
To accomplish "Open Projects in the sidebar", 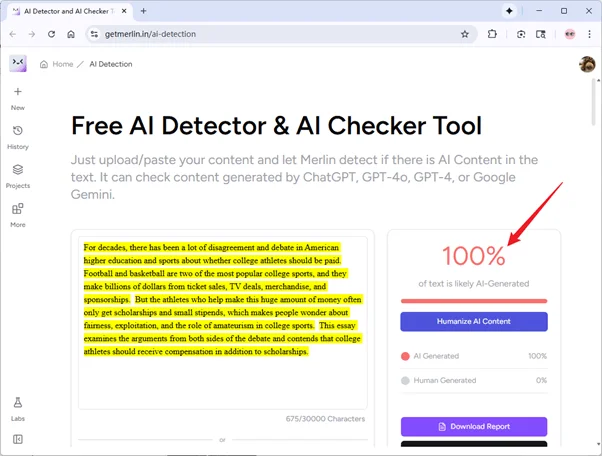I will [x=18, y=176].
